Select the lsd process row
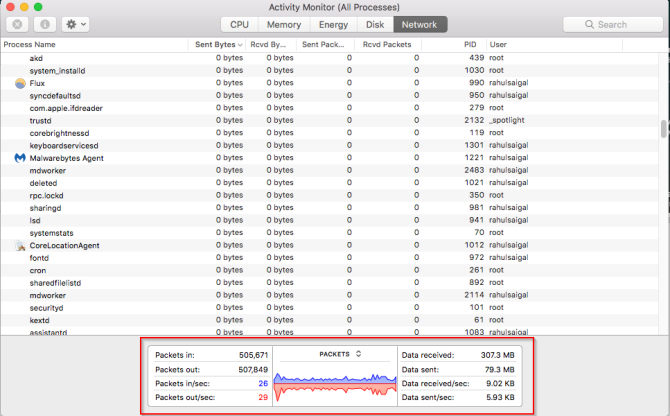This screenshot has height=416, width=670. coord(329,220)
